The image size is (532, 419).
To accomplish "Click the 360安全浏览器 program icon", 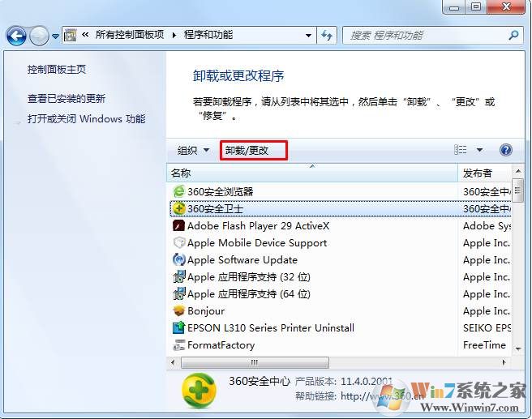I will coord(178,191).
